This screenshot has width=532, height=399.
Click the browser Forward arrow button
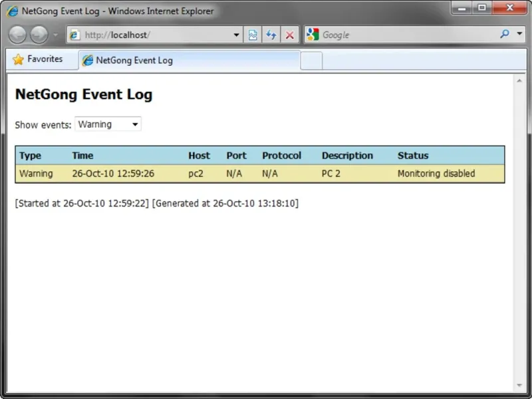[39, 35]
